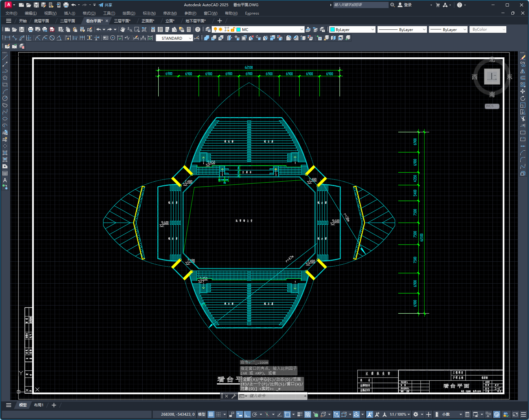This screenshot has width=529, height=420.
Task: Toggle polar tracking in the status bar
Action: click(x=255, y=414)
